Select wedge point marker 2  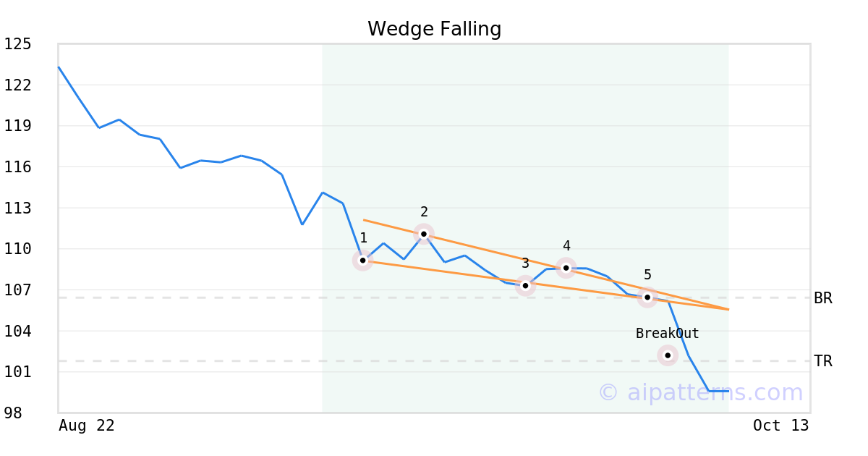(x=424, y=233)
